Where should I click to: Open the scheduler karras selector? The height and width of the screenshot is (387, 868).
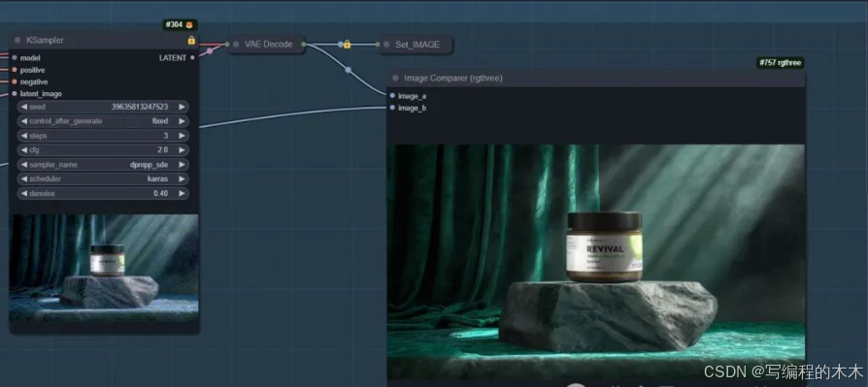(103, 179)
